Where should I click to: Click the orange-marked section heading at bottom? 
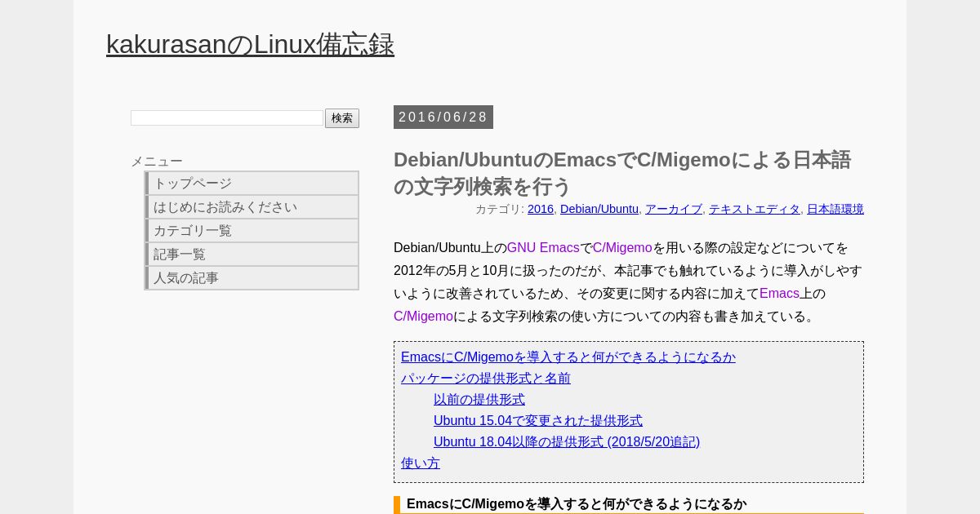coord(629,504)
